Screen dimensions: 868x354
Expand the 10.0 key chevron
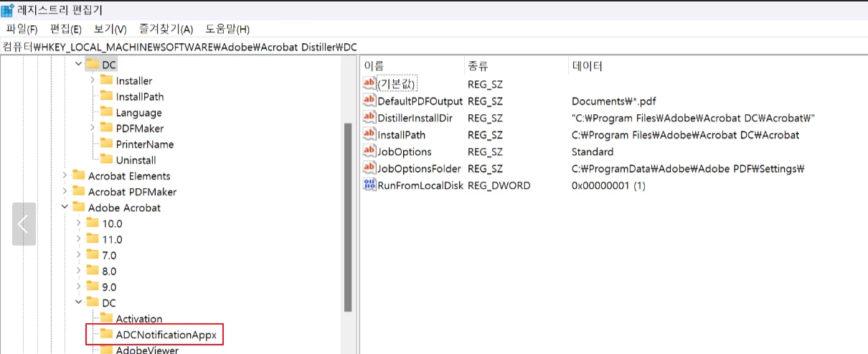[x=78, y=223]
